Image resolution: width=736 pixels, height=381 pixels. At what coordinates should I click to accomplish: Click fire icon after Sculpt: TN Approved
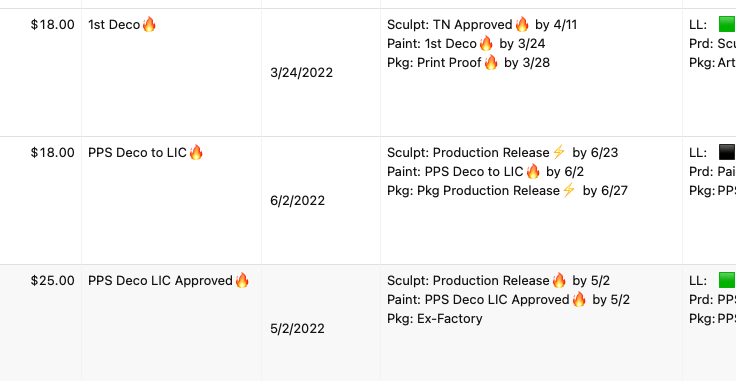pos(521,24)
